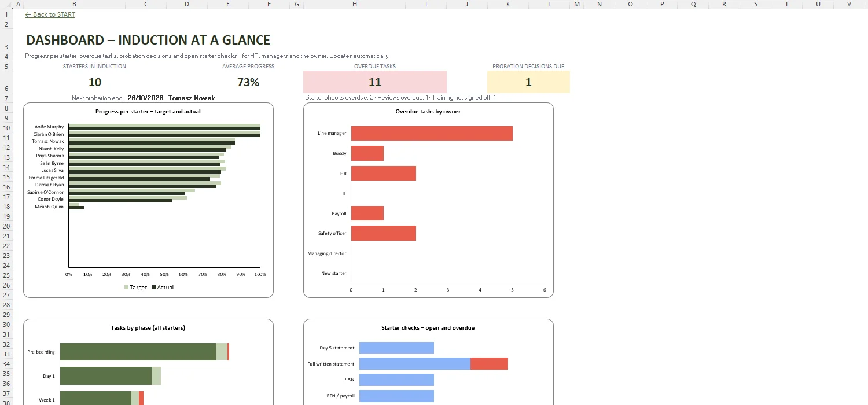This screenshot has height=405, width=868.
Task: Click the Overdue Tasks label
Action: [x=375, y=67]
